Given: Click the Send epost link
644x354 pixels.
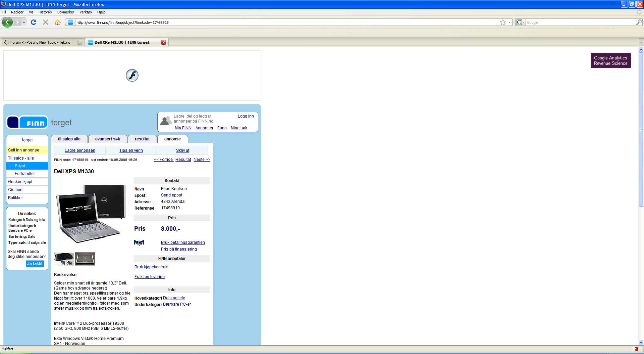Looking at the screenshot, I should tap(172, 195).
